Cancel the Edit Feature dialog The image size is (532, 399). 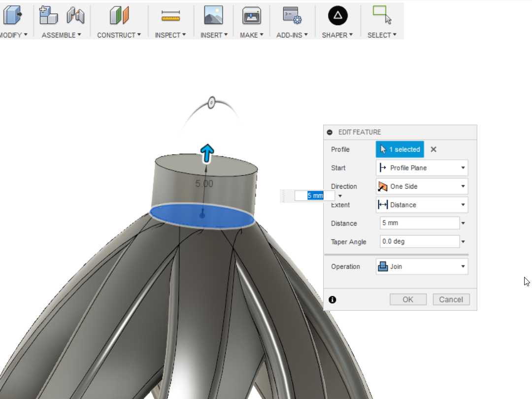pos(451,299)
